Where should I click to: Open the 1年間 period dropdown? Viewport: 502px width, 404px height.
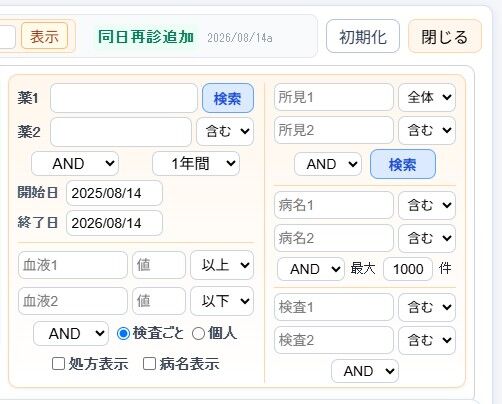(196, 163)
